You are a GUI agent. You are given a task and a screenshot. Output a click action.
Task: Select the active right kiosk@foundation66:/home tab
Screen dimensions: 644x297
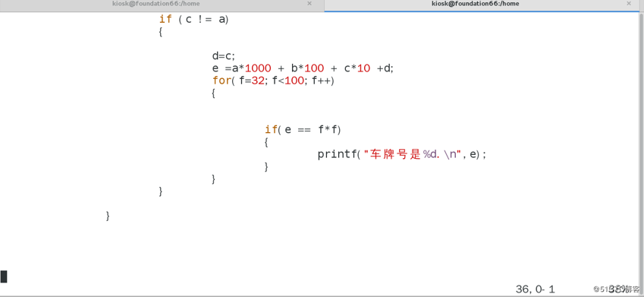tap(475, 4)
